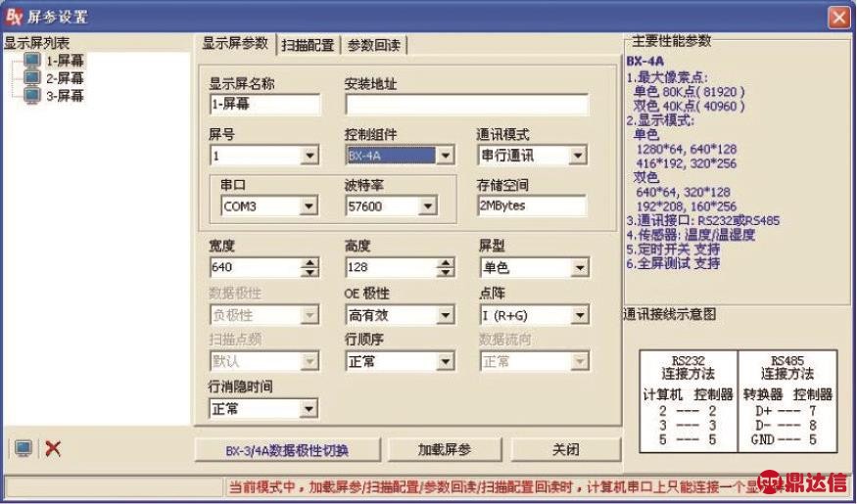857x504 pixels.
Task: Click the monitor icon next to 2-屏幕
Action: click(x=32, y=77)
